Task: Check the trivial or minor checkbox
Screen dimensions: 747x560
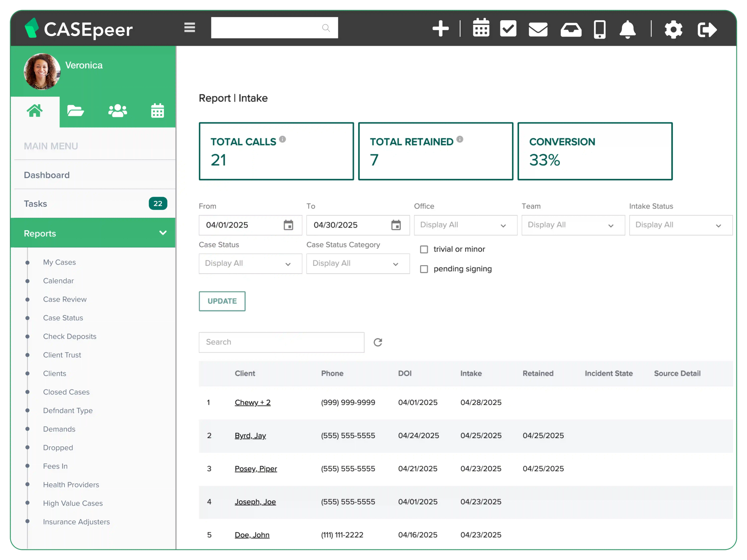Action: pos(424,249)
